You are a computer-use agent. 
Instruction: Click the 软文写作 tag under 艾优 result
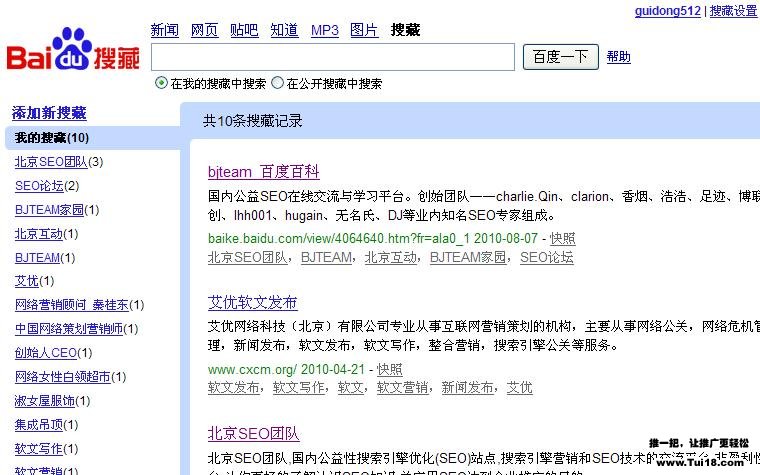(x=299, y=387)
